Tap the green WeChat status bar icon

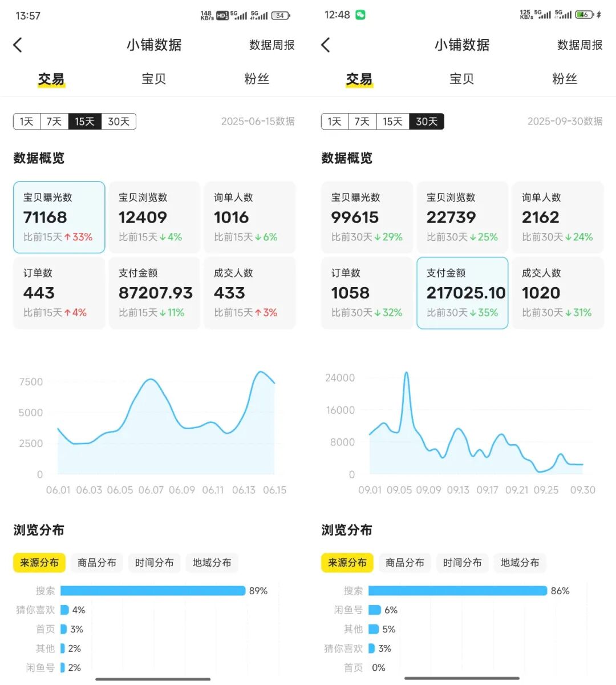[360, 15]
